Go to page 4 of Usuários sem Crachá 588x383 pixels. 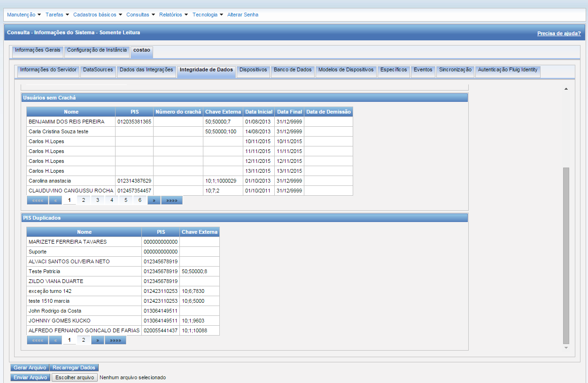(111, 200)
